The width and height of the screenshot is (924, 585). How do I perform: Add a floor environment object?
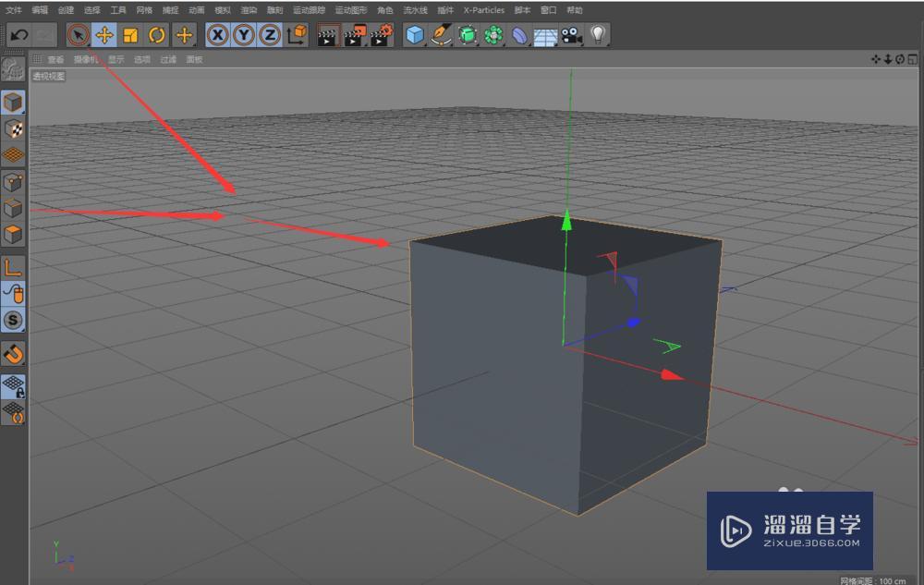(545, 37)
